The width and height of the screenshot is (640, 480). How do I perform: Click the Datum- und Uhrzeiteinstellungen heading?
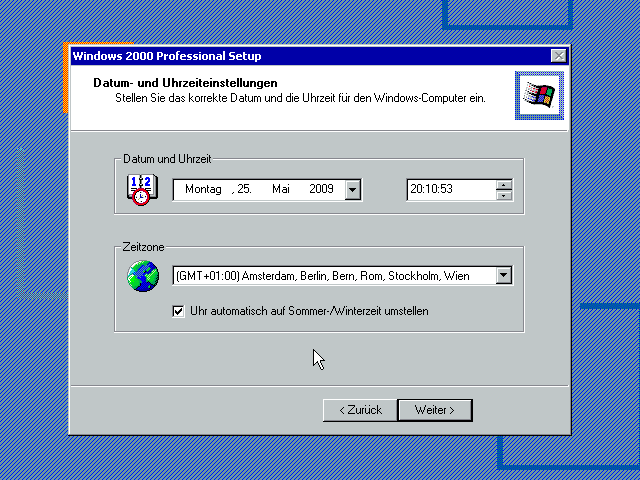[x=185, y=83]
